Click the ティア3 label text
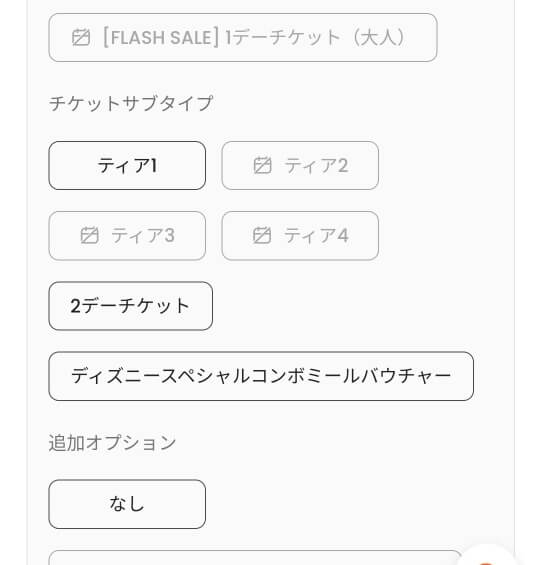Image resolution: width=540 pixels, height=565 pixels. (143, 236)
